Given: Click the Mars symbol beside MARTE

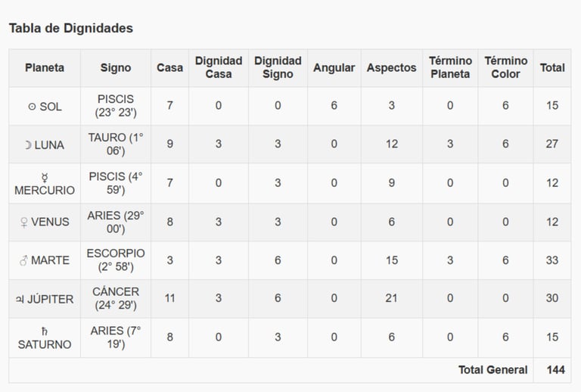Looking at the screenshot, I should click(x=24, y=261).
